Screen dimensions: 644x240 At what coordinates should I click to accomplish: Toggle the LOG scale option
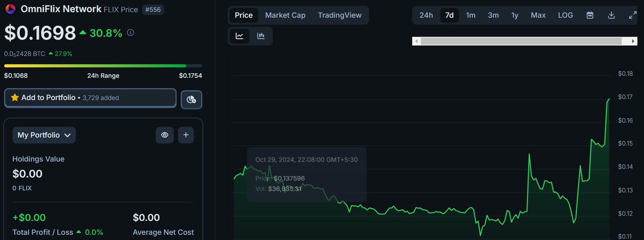coord(566,15)
